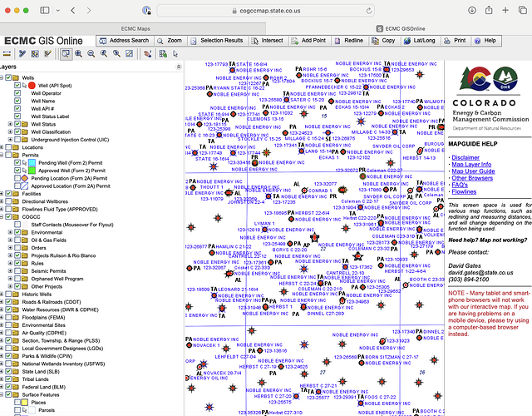Click the Safari address bar

coord(265,11)
